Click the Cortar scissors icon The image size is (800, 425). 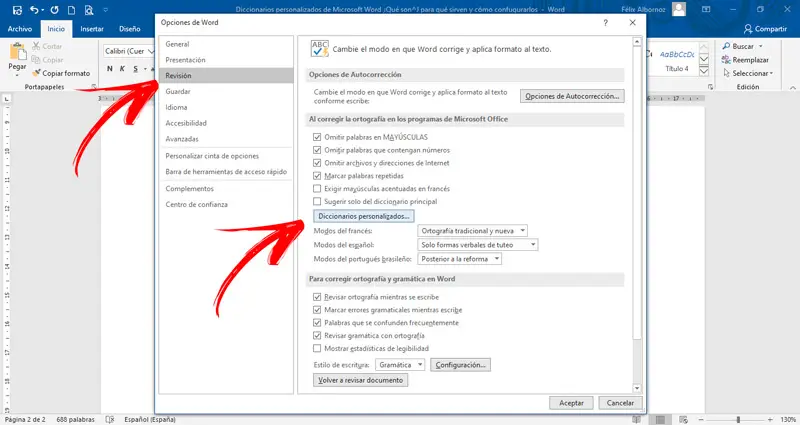pyautogui.click(x=36, y=46)
